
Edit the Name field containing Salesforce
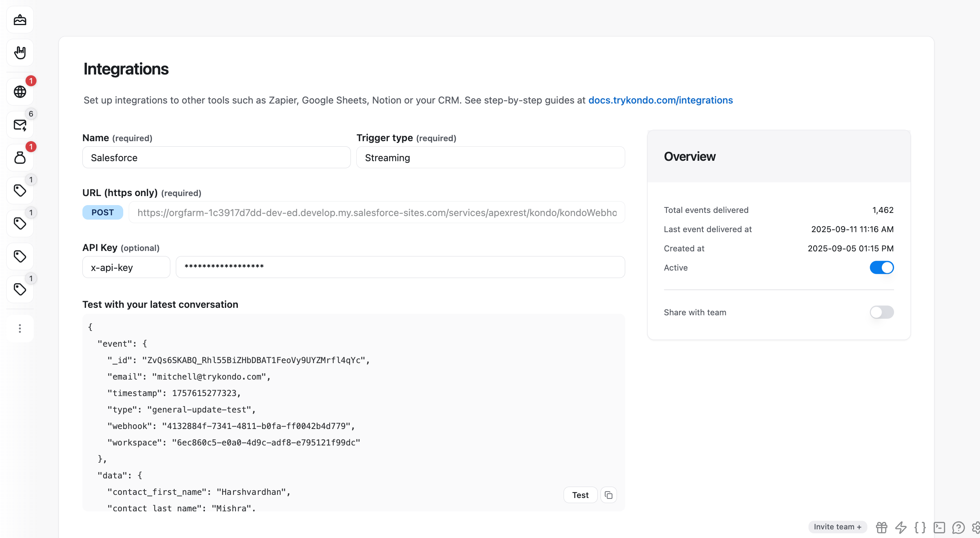(x=216, y=157)
